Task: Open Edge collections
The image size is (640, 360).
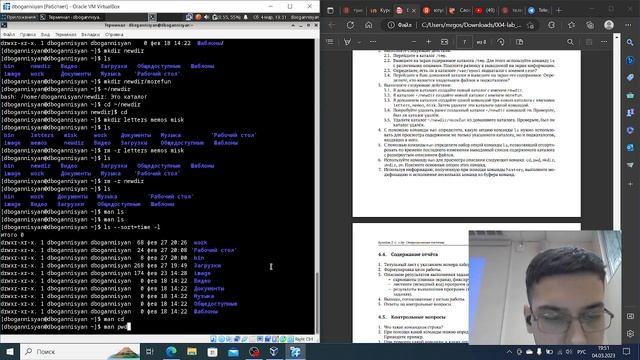Action: 590,25
